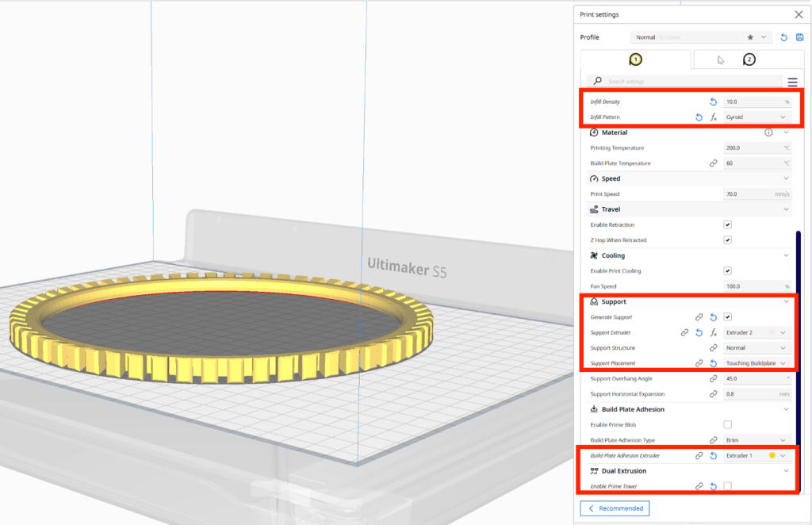Reset the Enable Prime Tower setting

[713, 487]
